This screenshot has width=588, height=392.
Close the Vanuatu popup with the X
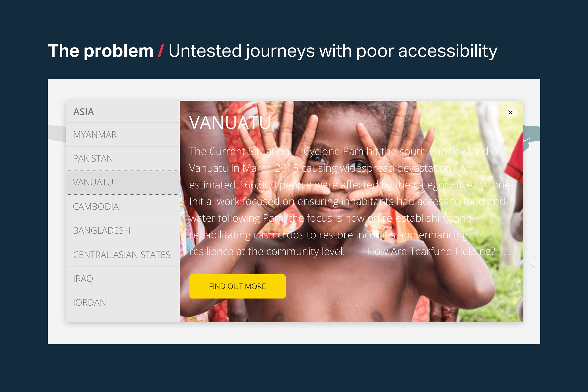[510, 112]
